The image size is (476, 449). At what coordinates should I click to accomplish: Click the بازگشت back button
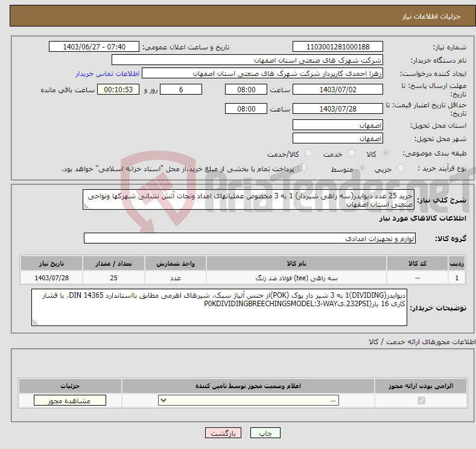pos(223,433)
